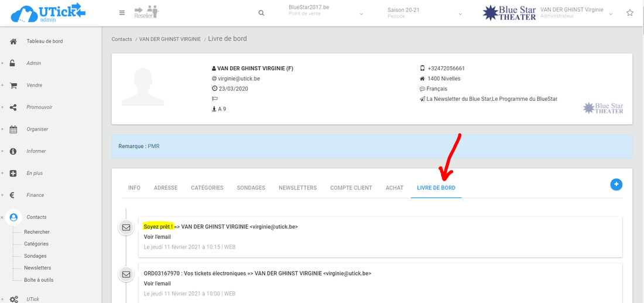Click the favorites star icon
This screenshot has width=644, height=303.
coord(630,13)
